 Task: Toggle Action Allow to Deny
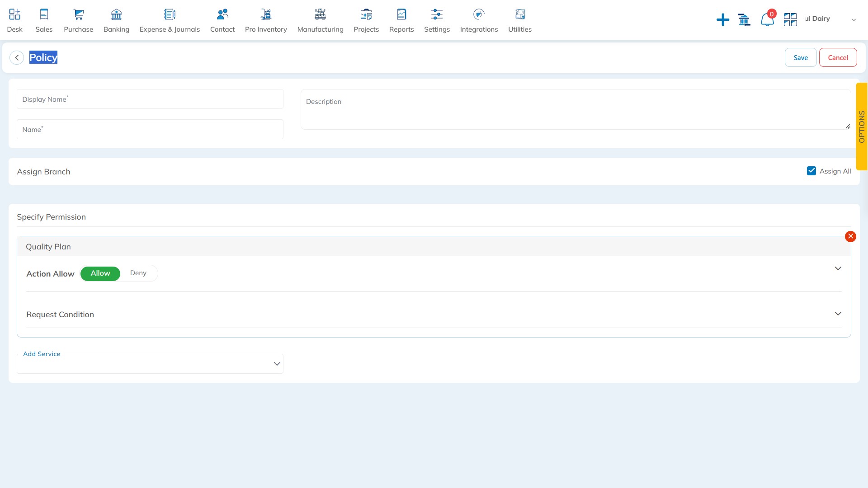[138, 273]
